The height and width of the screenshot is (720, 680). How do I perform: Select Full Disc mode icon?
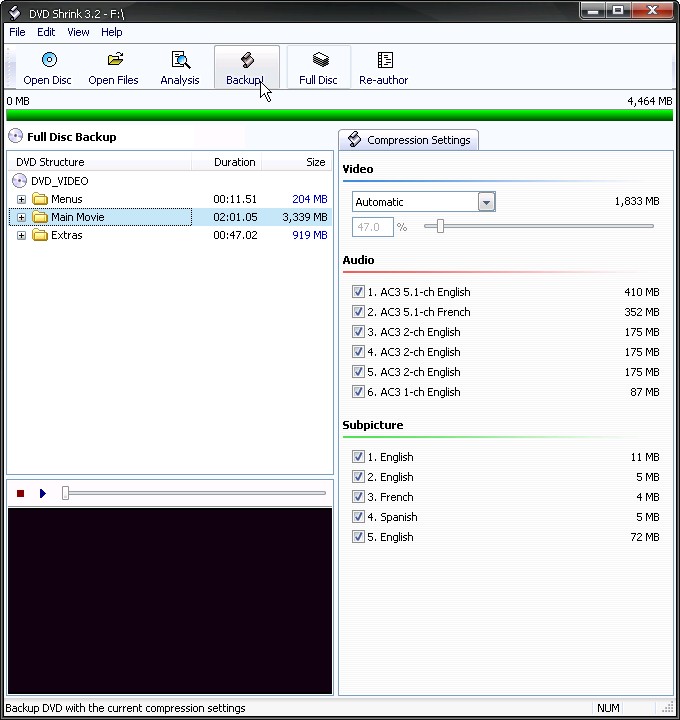point(320,60)
